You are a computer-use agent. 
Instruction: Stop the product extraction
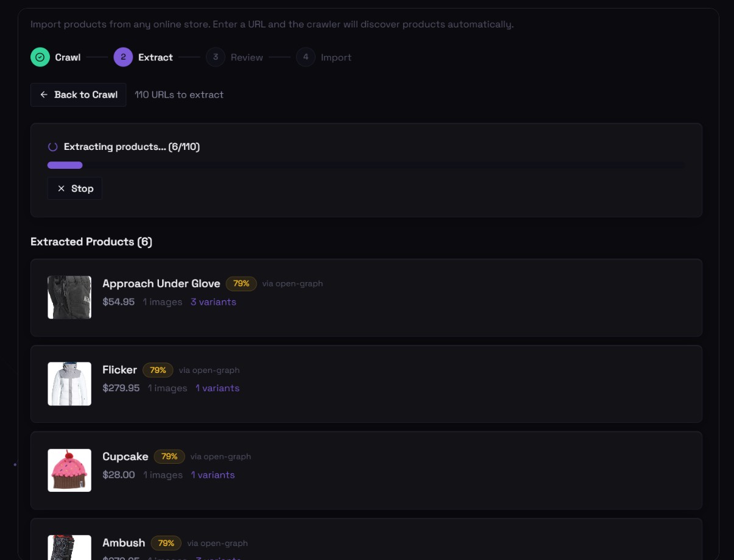pyautogui.click(x=75, y=189)
